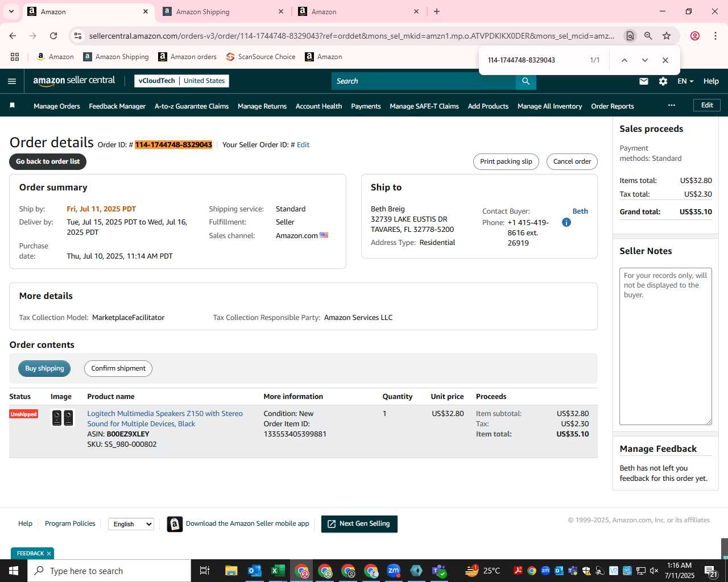Go to the previous find result
This screenshot has width=728, height=582.
click(x=624, y=60)
